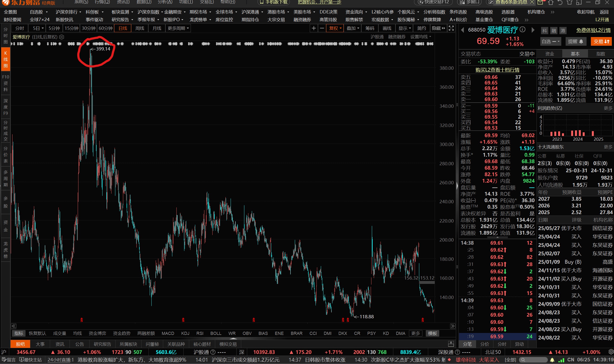Screen dimensions: 614x364
Task: Toggle the 融资融券 overlay on chart
Action: [397, 37]
